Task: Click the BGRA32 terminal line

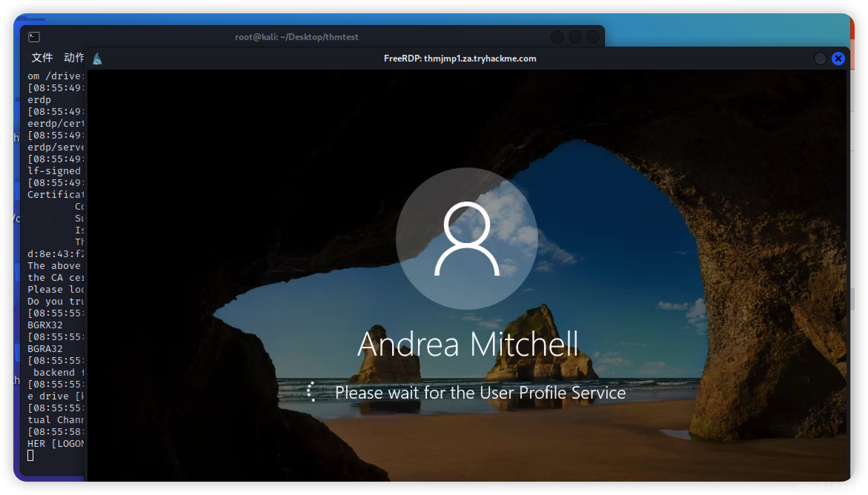Action: pyautogui.click(x=45, y=349)
